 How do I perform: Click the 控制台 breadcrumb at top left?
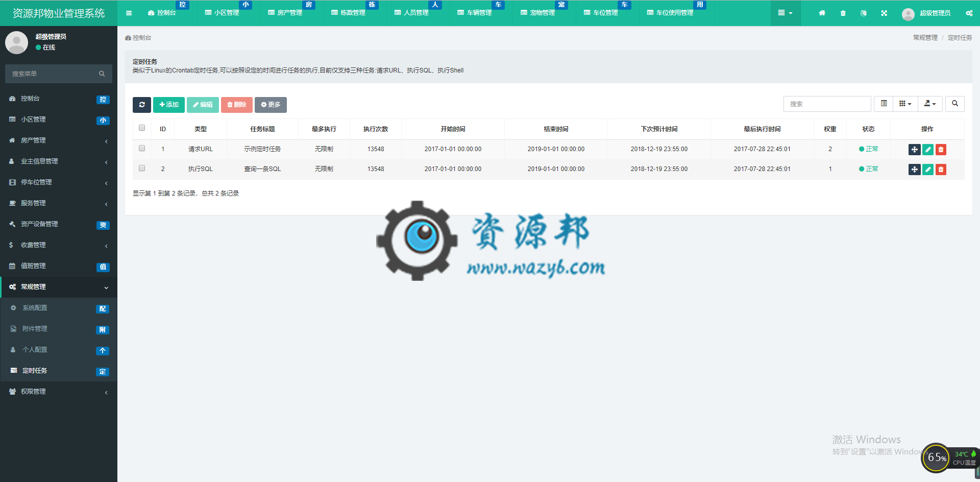tap(138, 38)
